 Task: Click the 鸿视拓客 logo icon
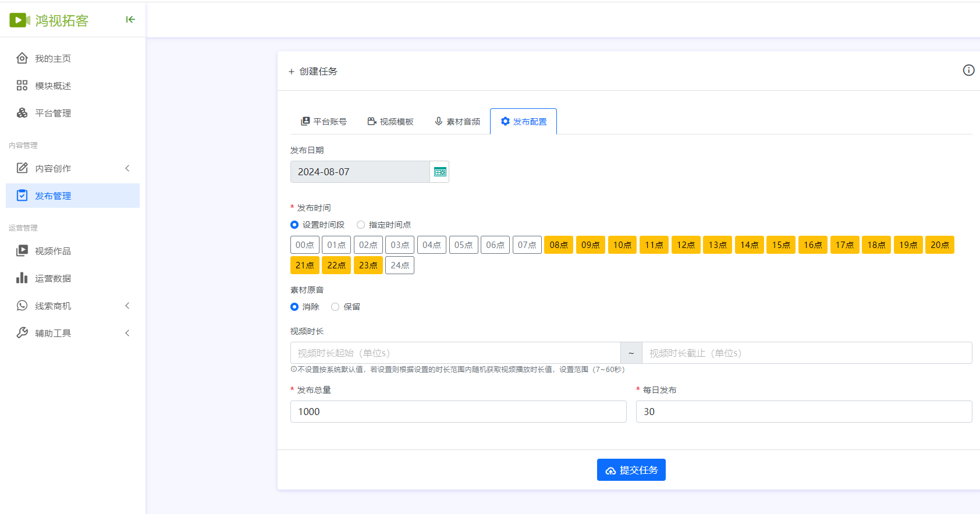pyautogui.click(x=20, y=20)
